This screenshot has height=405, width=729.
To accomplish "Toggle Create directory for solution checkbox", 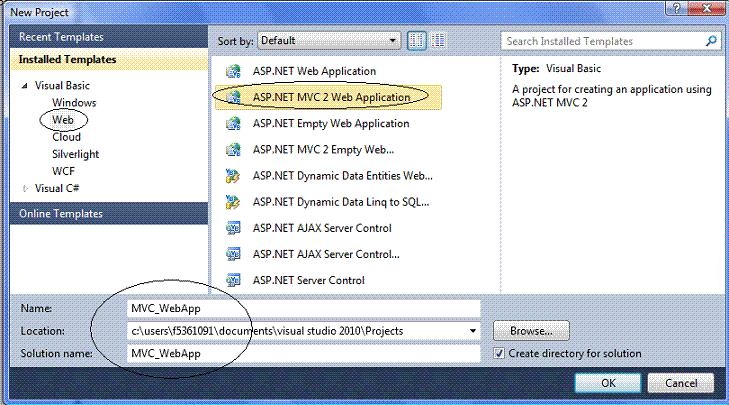I will pos(499,353).
